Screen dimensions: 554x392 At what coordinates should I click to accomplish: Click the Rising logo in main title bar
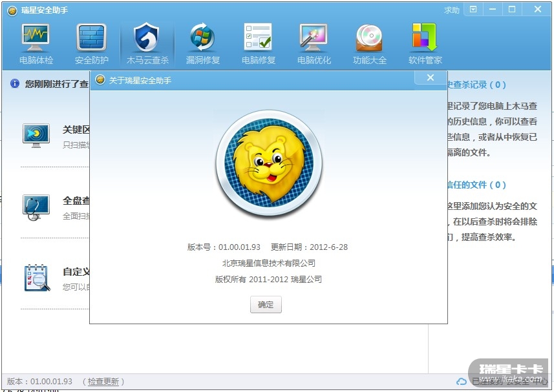pos(12,10)
